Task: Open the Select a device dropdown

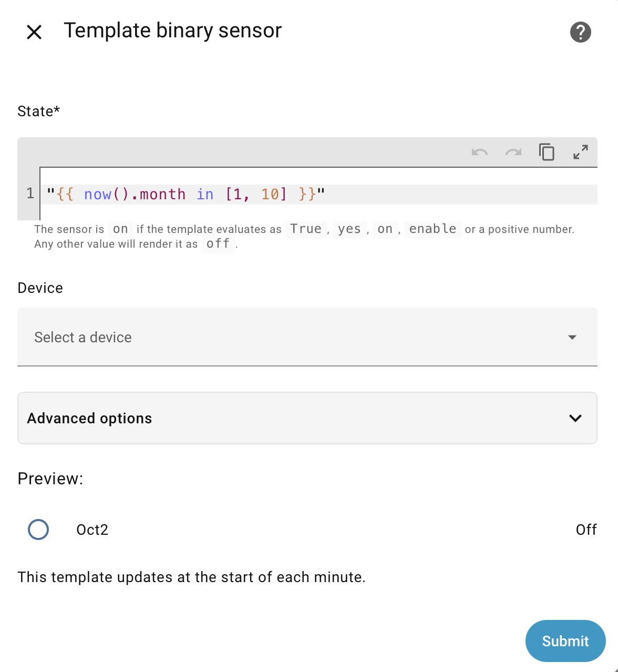Action: pyautogui.click(x=307, y=337)
